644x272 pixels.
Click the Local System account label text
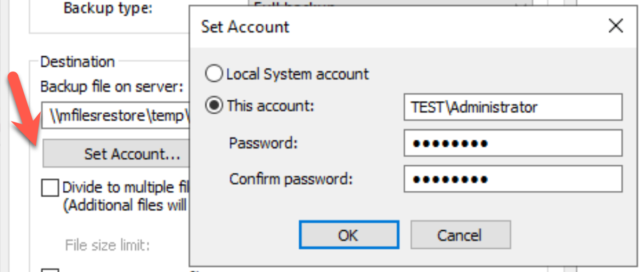pyautogui.click(x=298, y=74)
